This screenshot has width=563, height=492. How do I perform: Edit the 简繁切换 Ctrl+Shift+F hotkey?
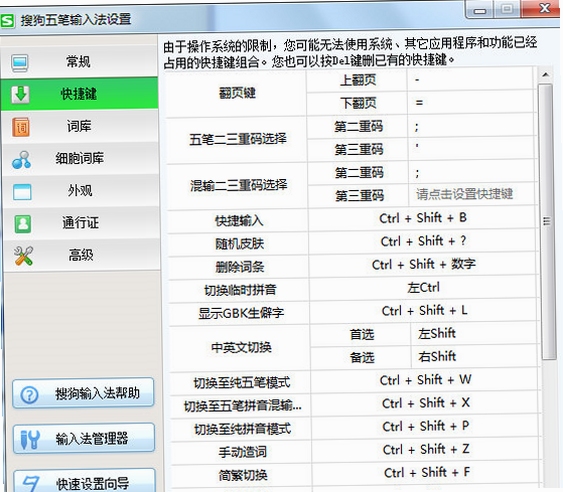426,473
